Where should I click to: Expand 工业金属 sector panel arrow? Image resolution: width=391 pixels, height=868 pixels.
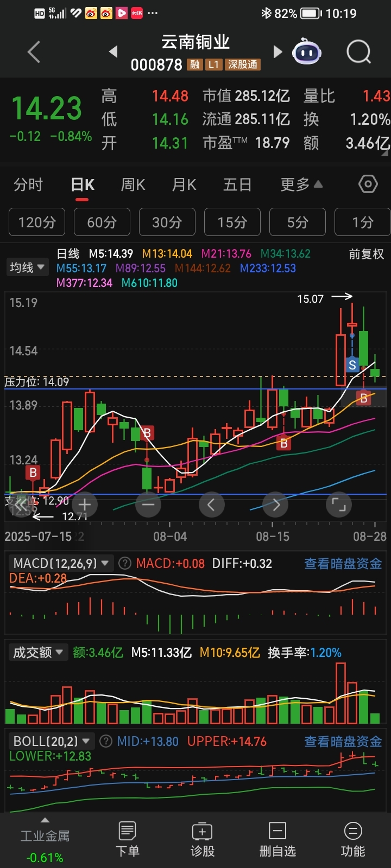coord(45,820)
